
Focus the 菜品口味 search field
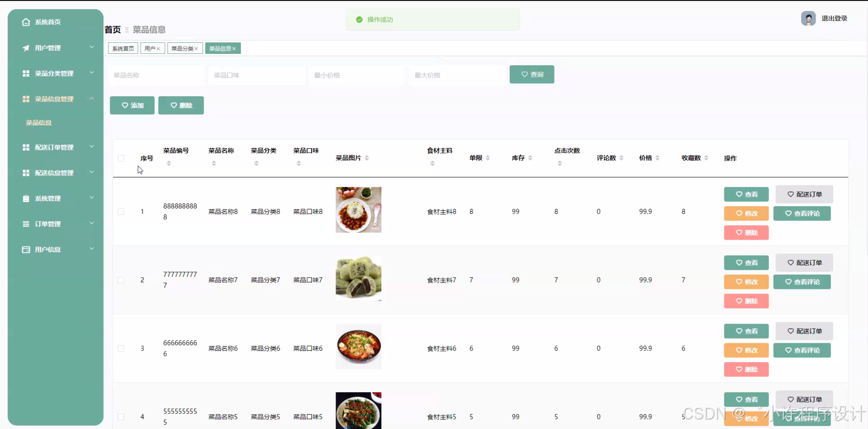257,75
